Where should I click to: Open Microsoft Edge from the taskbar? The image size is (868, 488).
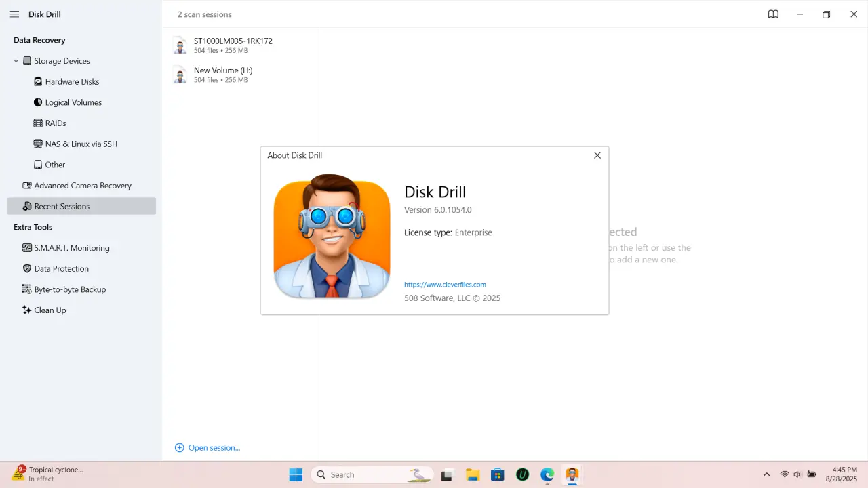(x=547, y=474)
